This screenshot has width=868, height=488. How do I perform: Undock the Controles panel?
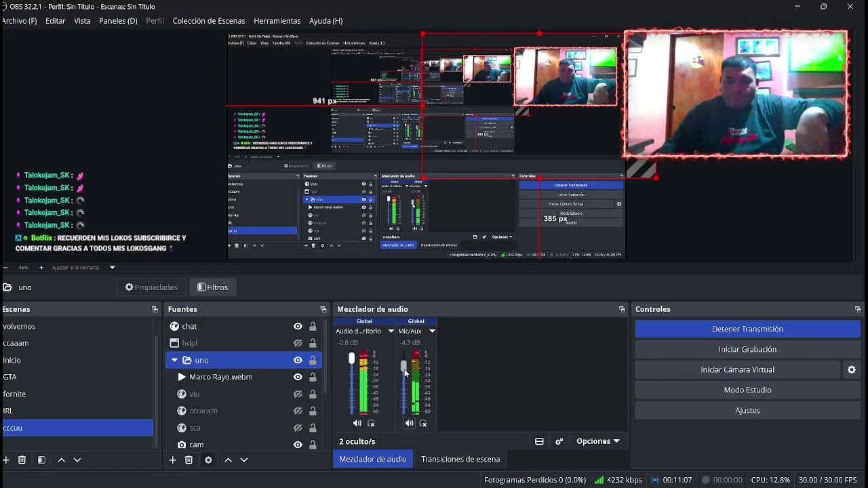click(x=858, y=309)
